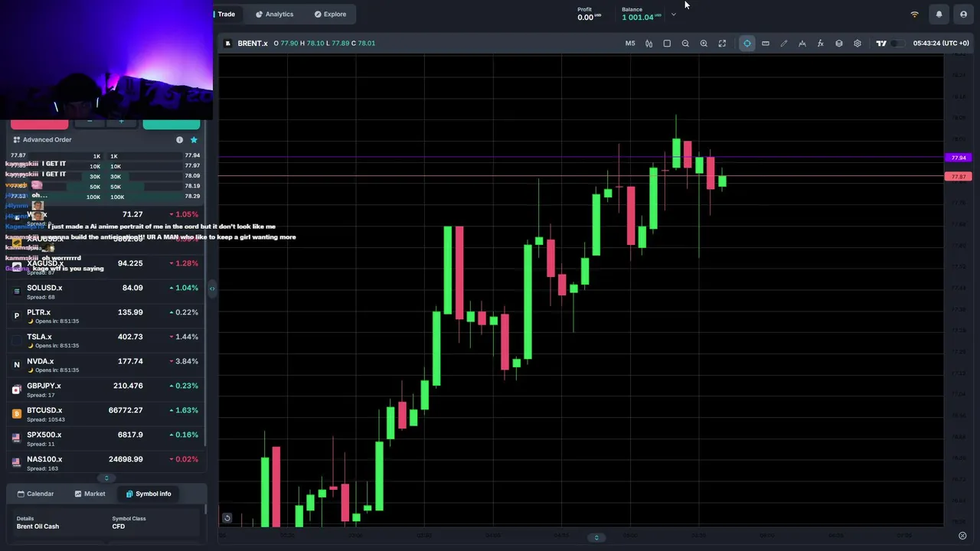Open the Trade tab
This screenshot has width=980, height=551.
point(226,14)
